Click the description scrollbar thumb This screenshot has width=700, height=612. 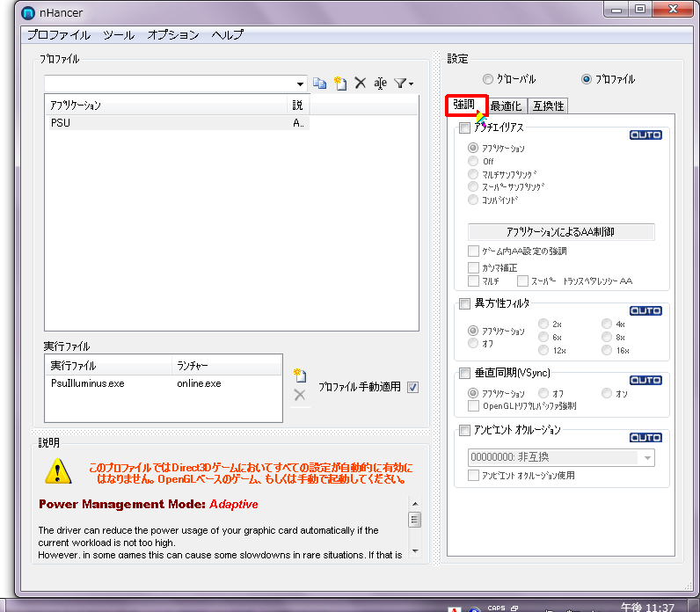415,519
